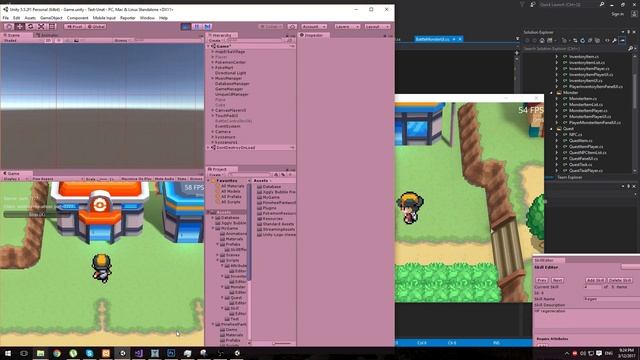Adjust the Project panel icon size slider
The height and width of the screenshot is (360, 640).
[282, 343]
